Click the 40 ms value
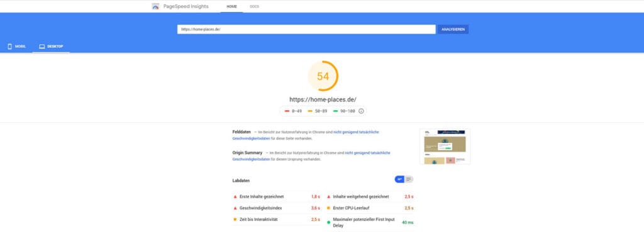This screenshot has width=644, height=238. pyautogui.click(x=408, y=222)
